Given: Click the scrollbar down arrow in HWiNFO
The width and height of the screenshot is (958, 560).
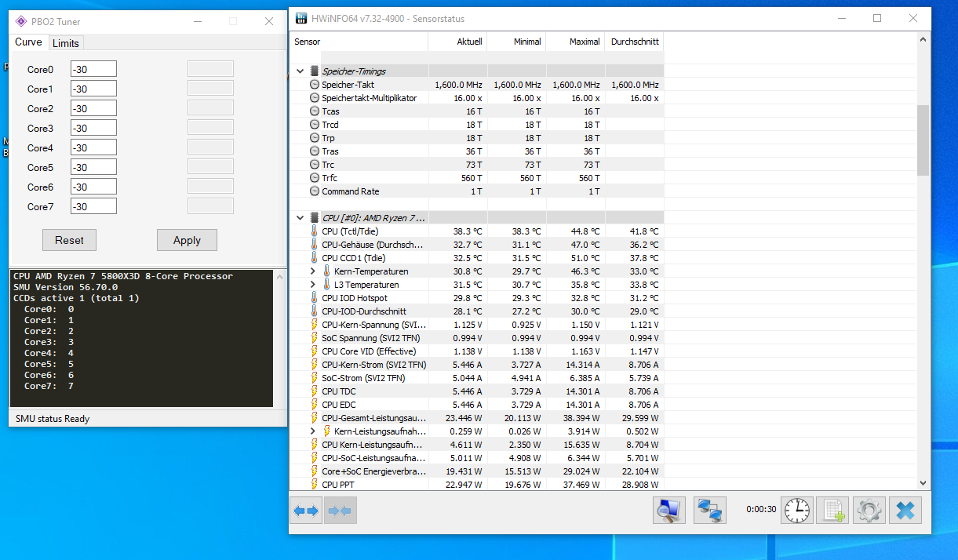Looking at the screenshot, I should 923,483.
